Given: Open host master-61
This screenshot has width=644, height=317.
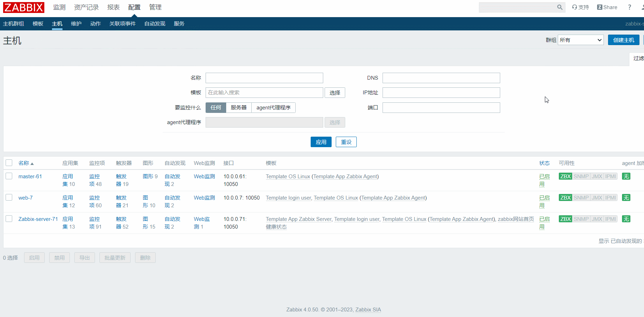Looking at the screenshot, I should point(30,176).
